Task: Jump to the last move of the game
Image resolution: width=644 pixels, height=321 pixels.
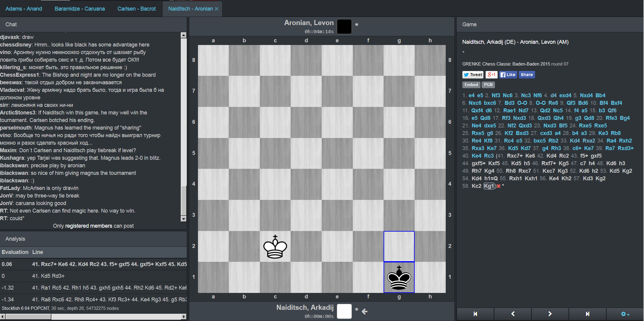Action: pyautogui.click(x=588, y=314)
